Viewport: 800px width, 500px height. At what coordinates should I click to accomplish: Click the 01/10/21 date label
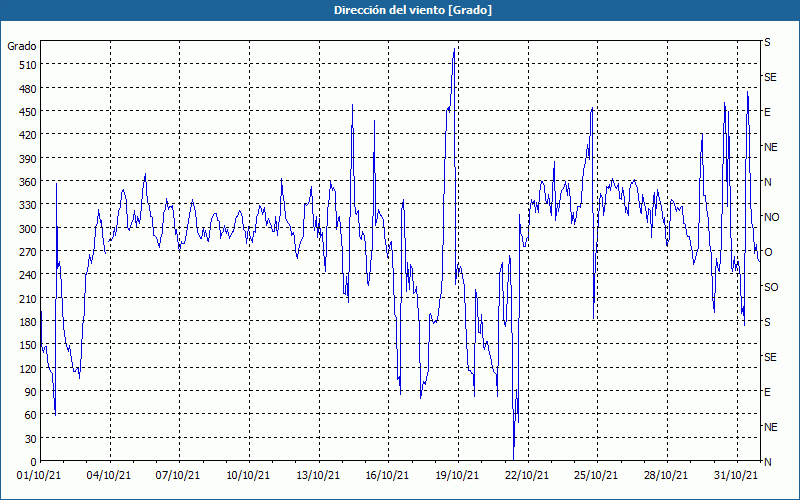click(39, 476)
